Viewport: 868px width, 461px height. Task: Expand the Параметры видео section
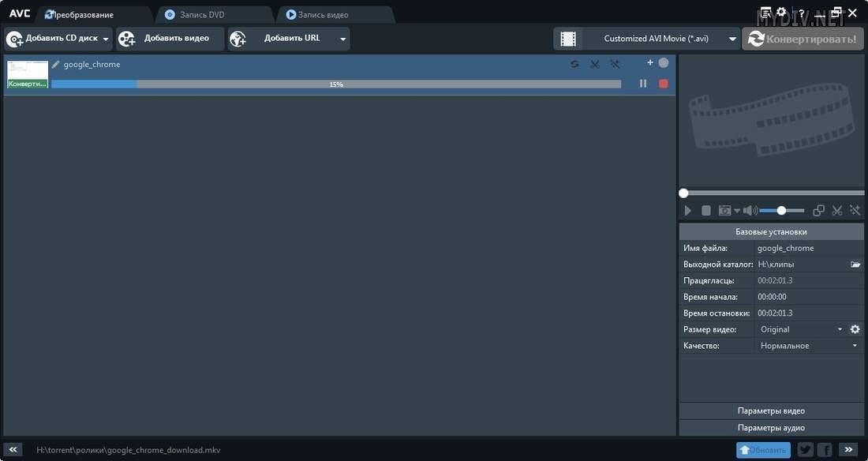(771, 410)
